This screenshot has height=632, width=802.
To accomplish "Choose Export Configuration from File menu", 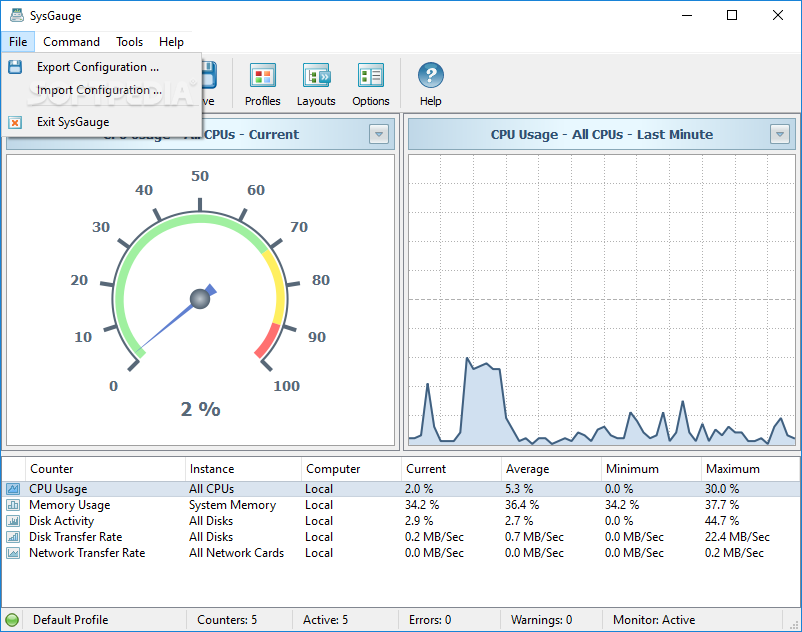I will 101,67.
